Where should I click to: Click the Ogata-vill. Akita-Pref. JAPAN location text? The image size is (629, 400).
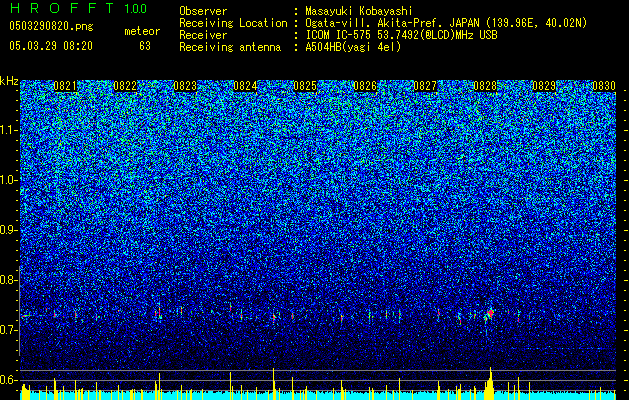pyautogui.click(x=446, y=23)
